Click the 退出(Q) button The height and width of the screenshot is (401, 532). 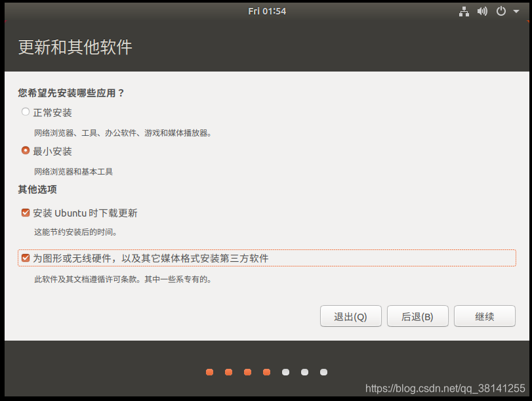[x=350, y=316]
